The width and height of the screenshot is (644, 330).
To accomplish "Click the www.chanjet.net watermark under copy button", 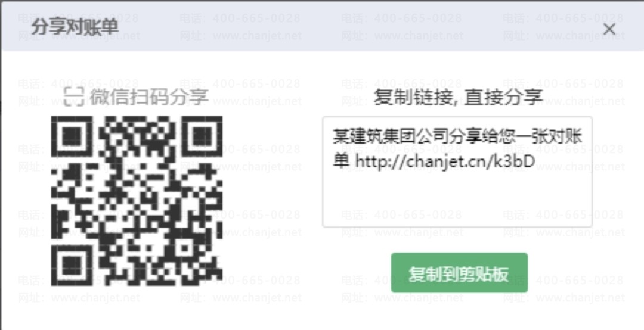I will [420, 298].
